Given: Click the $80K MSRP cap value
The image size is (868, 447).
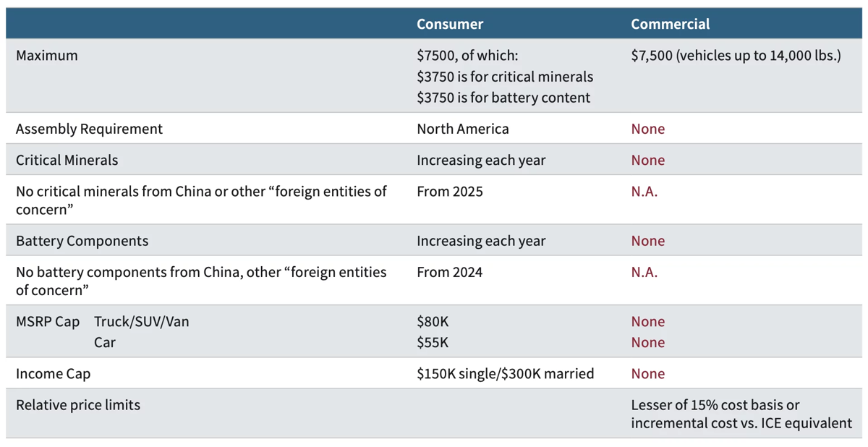Looking at the screenshot, I should point(433,322).
